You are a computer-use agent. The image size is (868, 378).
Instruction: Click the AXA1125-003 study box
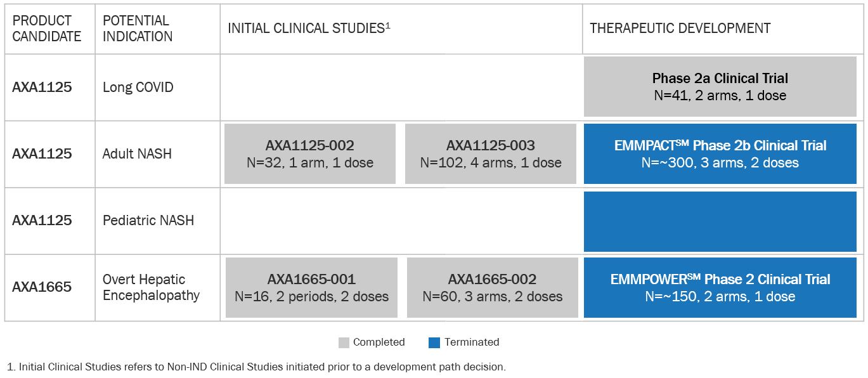[490, 154]
